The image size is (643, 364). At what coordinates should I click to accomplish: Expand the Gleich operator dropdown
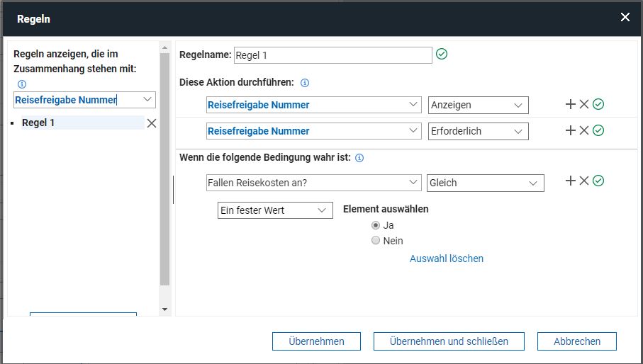tap(486, 183)
